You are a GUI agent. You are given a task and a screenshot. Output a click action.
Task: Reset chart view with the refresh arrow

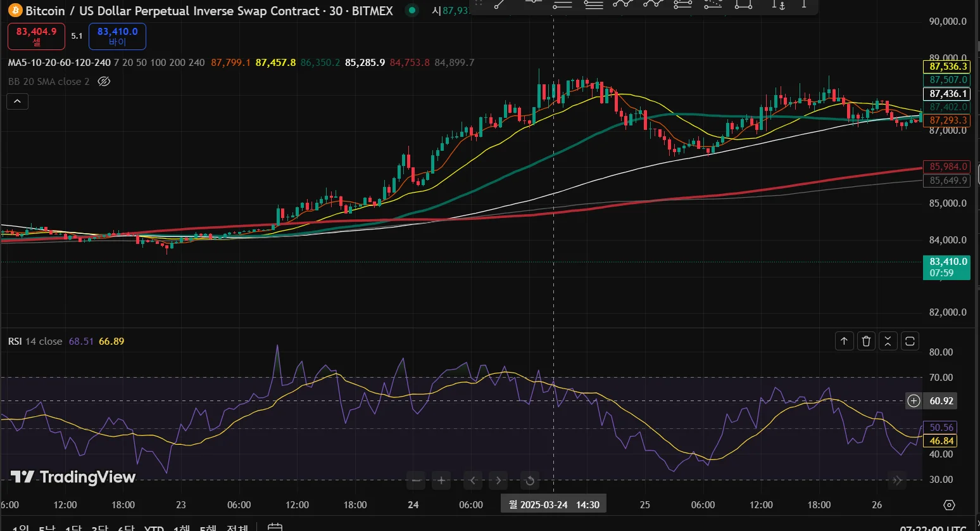530,480
